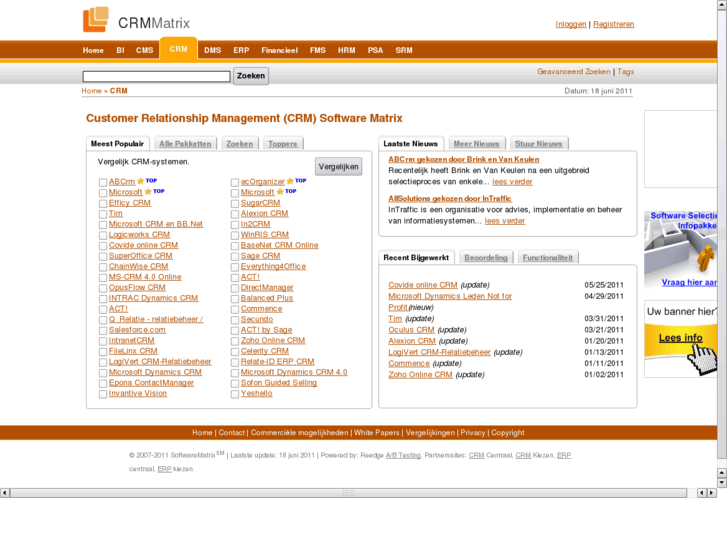The width and height of the screenshot is (727, 545).
Task: Click the date text 18 juni 2011
Action: [x=611, y=91]
